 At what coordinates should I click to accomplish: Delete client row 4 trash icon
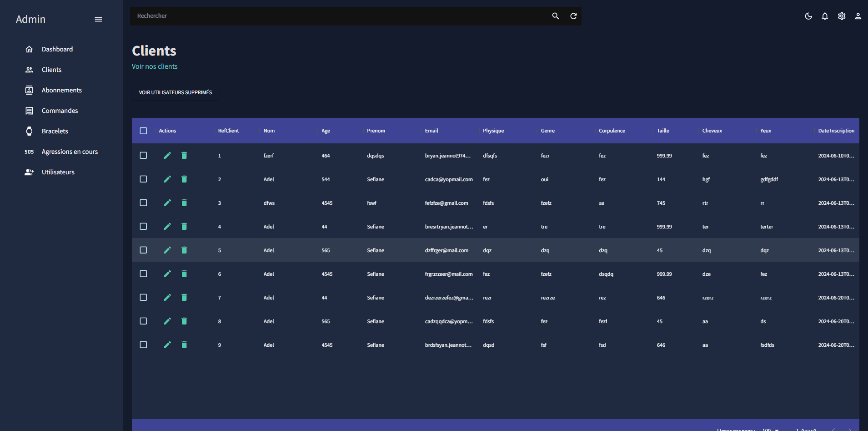(x=184, y=227)
